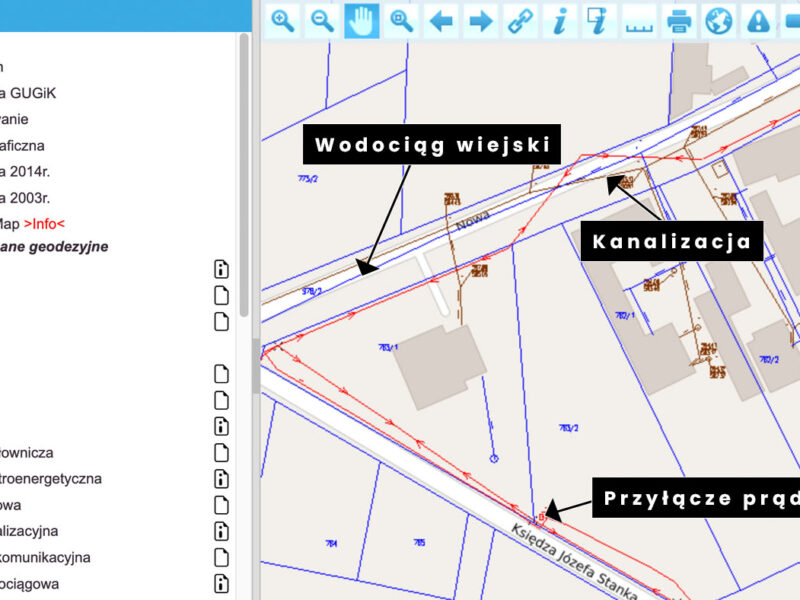The width and height of the screenshot is (800, 600).
Task: Click the layer panel vertical scrollbar
Action: (244, 170)
